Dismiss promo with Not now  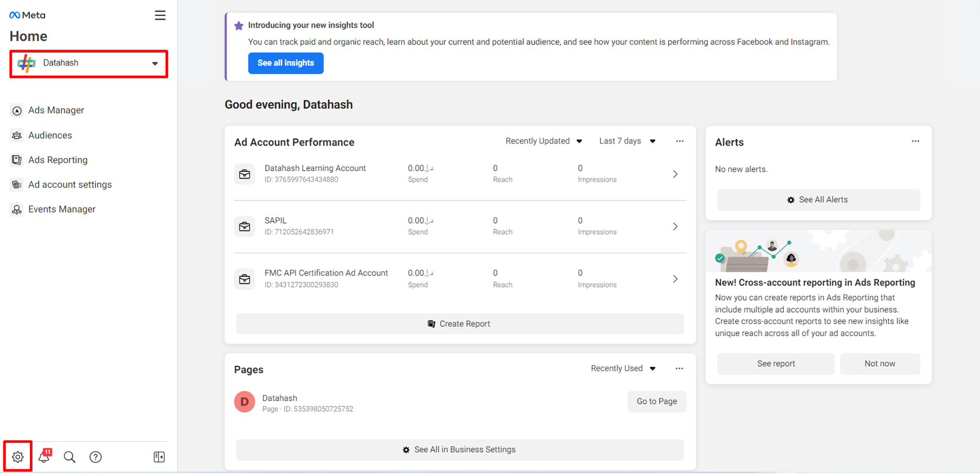879,363
